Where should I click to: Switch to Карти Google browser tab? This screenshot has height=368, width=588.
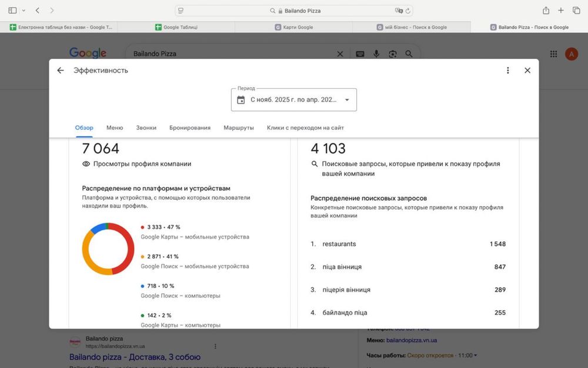(293, 27)
